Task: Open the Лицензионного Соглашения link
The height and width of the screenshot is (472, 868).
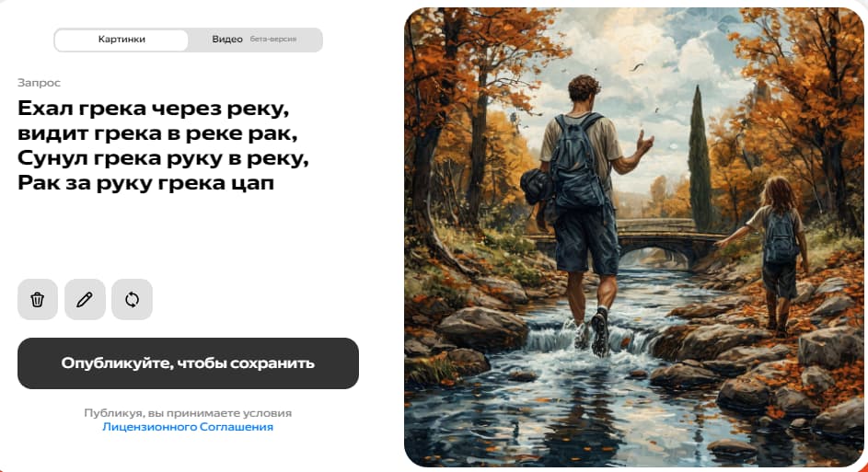Action: (x=188, y=427)
